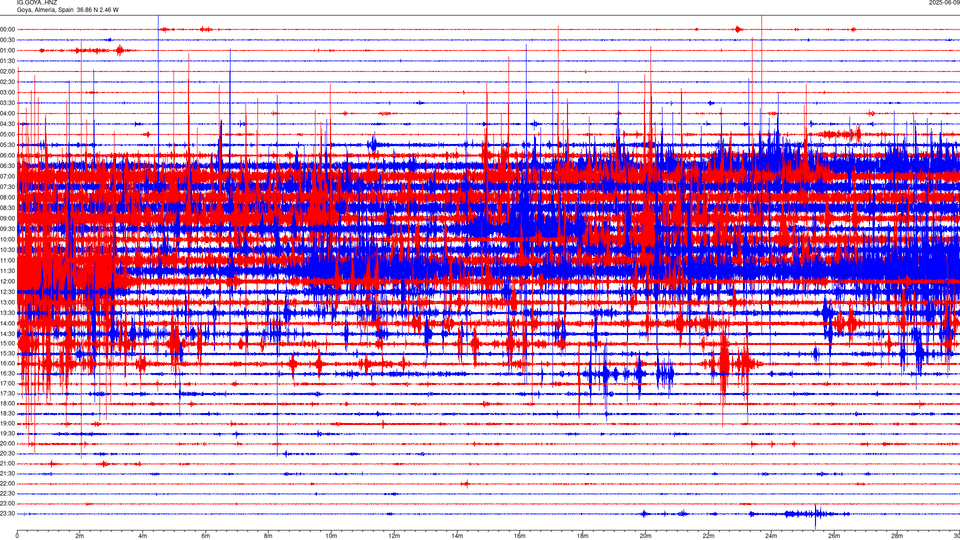Pick the 18m axis tick label
Viewport: 960px width, 540px height.
coord(582,536)
